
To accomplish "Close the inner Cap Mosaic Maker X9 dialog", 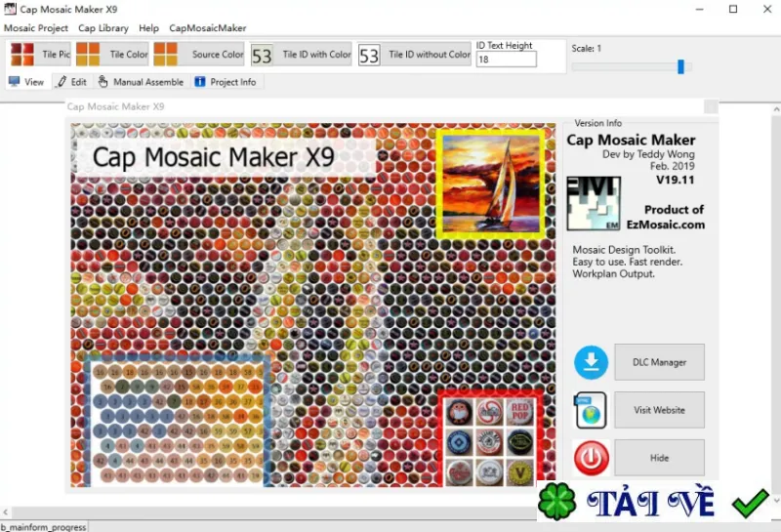I will click(x=711, y=106).
